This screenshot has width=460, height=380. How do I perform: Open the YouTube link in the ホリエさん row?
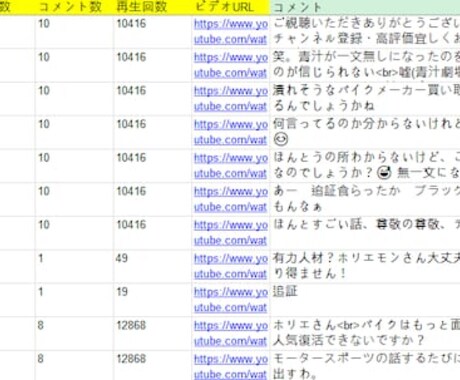[x=231, y=333]
